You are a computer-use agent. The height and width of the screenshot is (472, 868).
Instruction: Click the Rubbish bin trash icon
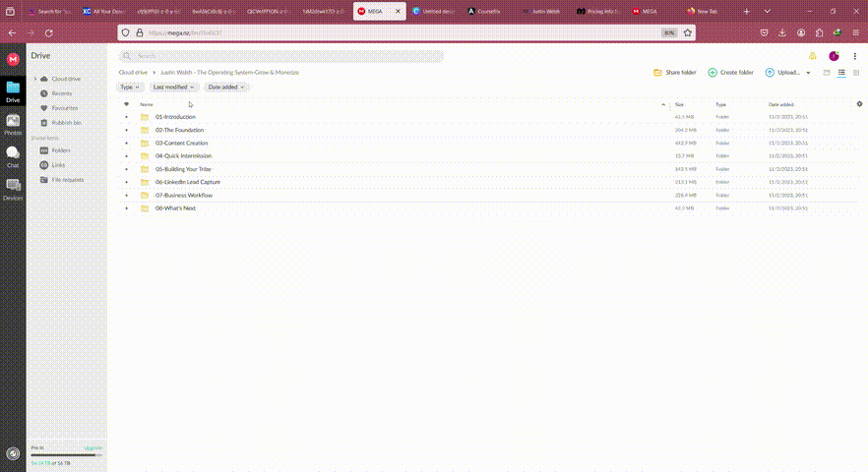43,122
